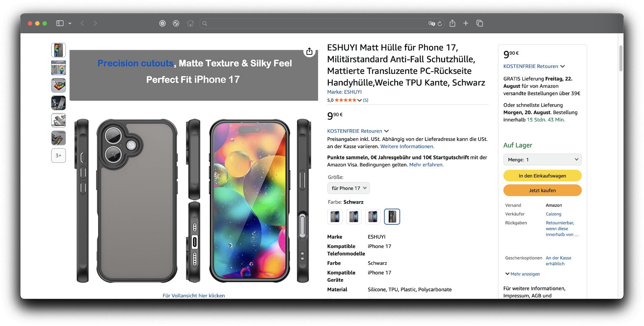Click the translate icon in address bar
Screen dimensions: 644x326
(431, 24)
